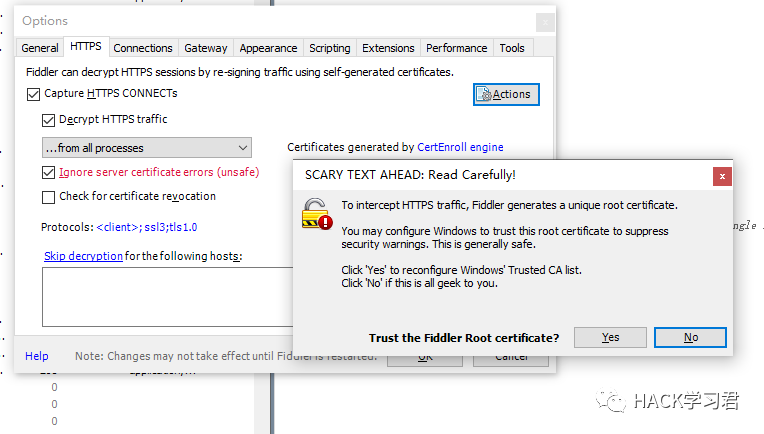
Task: Click the CertEnroll engine link
Action: [460, 147]
